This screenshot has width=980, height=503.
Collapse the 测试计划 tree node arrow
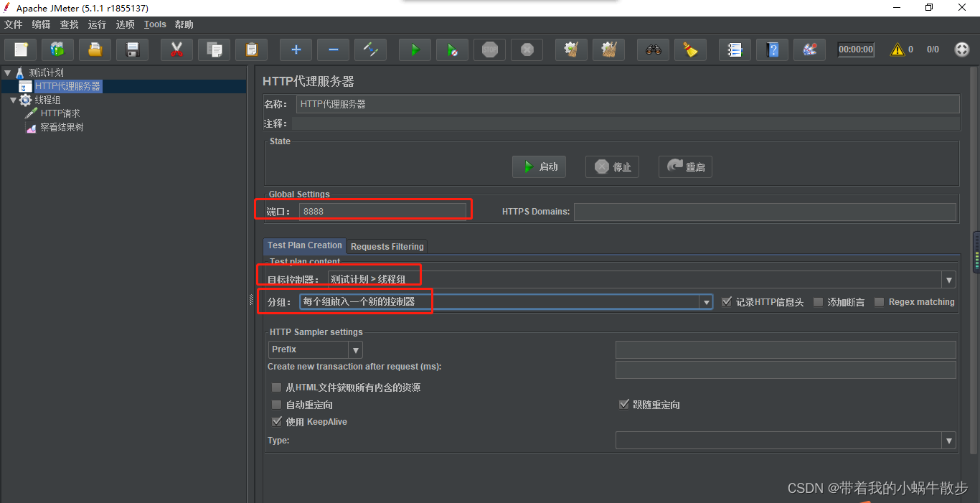(x=7, y=72)
